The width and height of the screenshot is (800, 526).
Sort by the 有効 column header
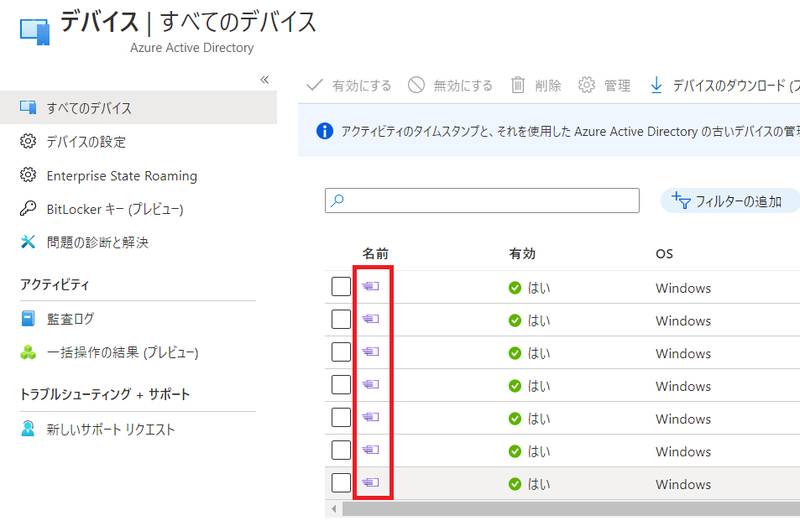pyautogui.click(x=522, y=254)
